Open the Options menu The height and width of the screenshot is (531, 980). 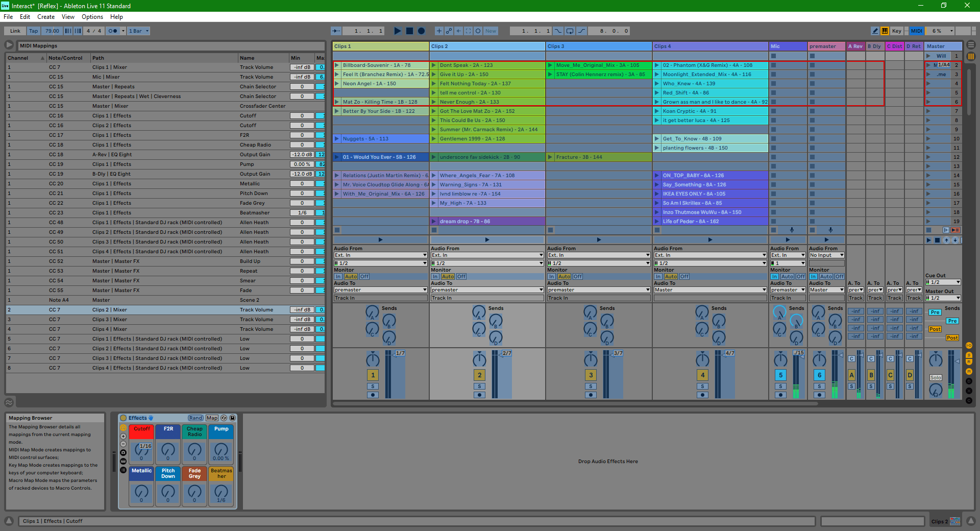click(x=92, y=17)
